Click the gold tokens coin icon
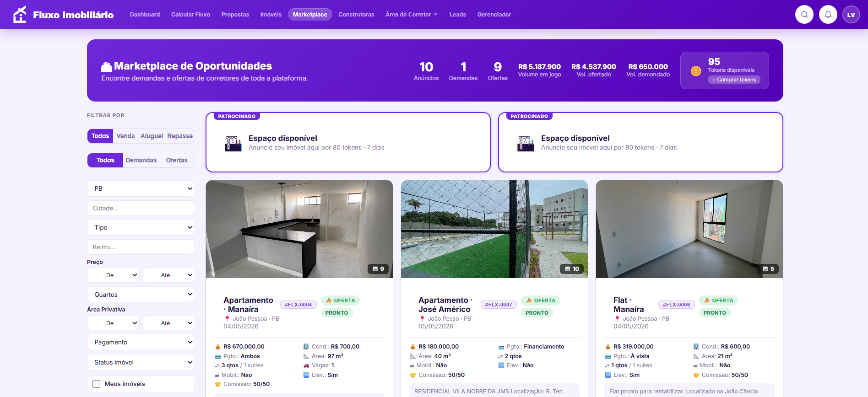Viewport: 868px width, 397px height. (696, 71)
